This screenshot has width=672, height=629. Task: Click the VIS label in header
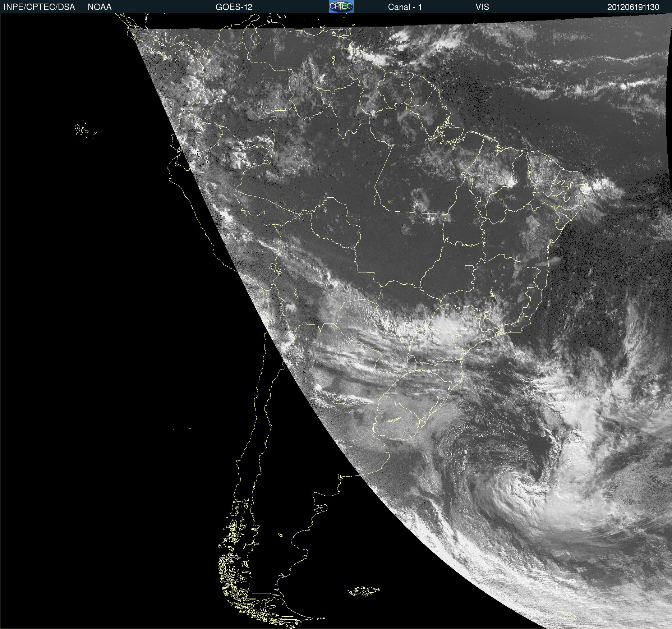(482, 7)
